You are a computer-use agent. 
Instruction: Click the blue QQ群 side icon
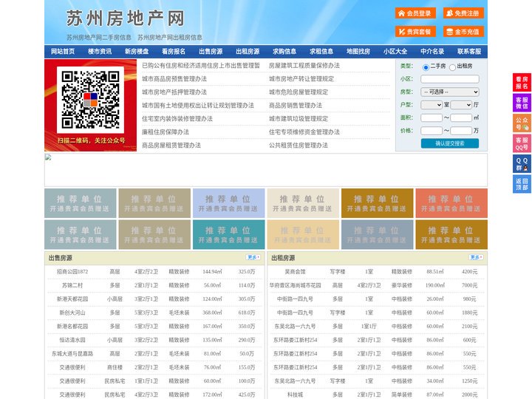(522, 164)
